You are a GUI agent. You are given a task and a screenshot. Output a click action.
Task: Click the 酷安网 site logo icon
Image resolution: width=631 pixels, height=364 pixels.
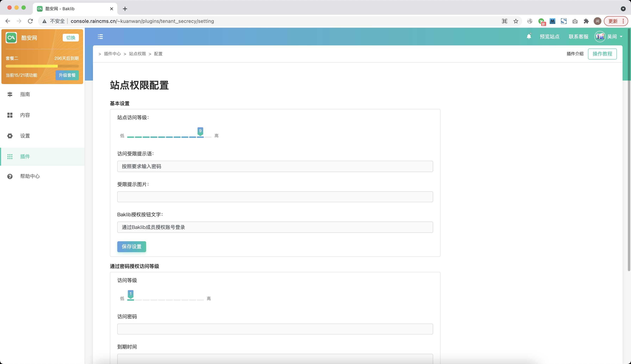click(x=11, y=38)
